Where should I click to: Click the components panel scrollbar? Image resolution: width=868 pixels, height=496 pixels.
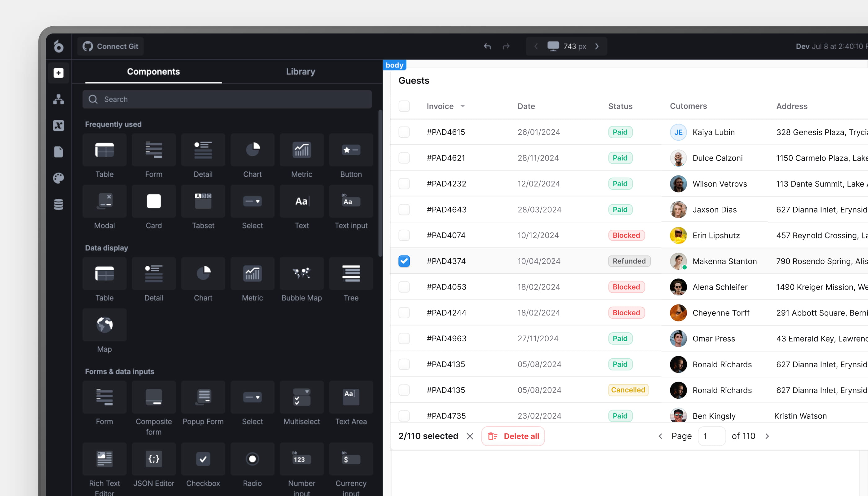tap(380, 184)
